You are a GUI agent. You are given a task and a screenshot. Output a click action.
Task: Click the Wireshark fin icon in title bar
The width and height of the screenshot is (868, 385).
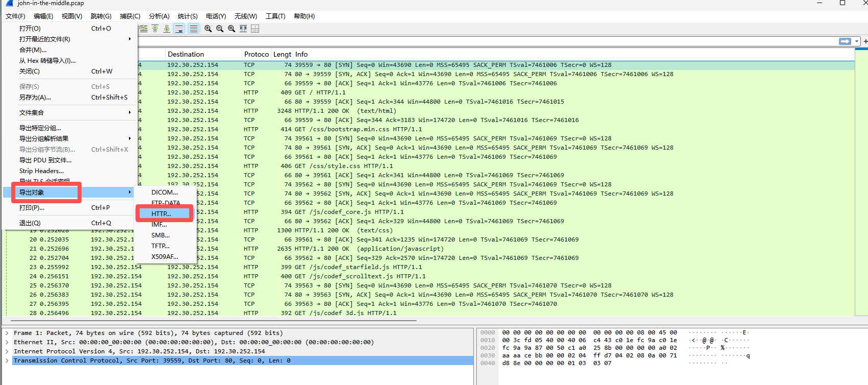click(10, 3)
